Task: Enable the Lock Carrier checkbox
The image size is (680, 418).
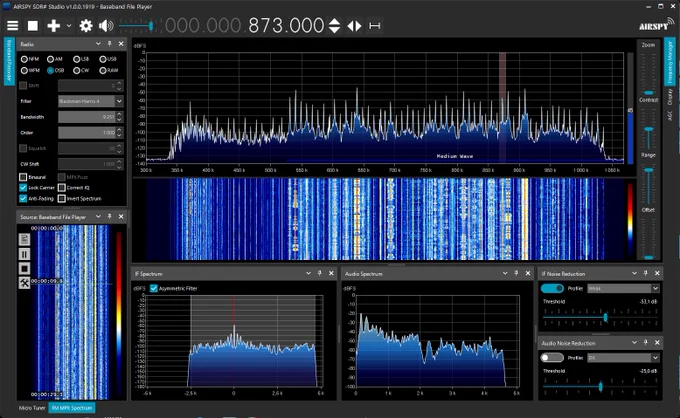Action: (23, 188)
